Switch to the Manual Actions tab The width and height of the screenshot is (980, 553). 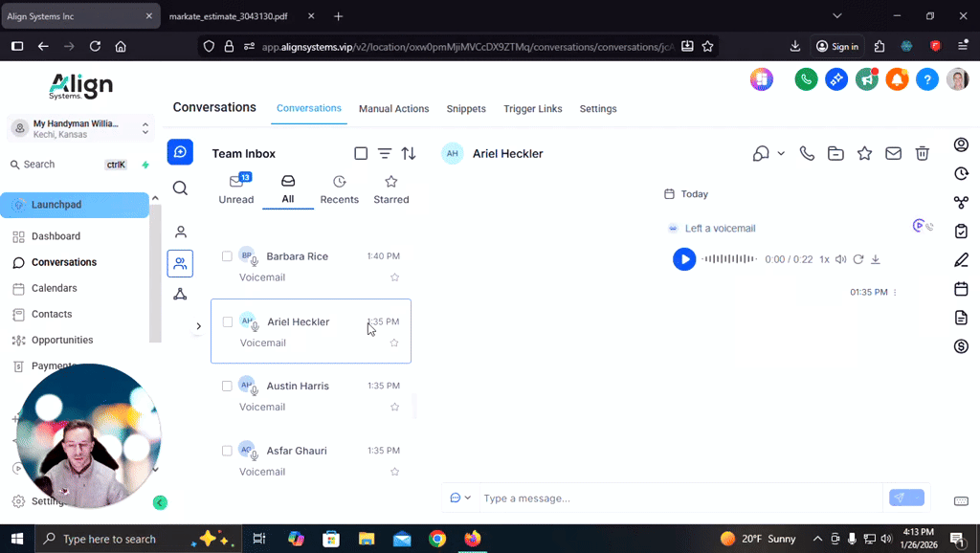coord(393,109)
